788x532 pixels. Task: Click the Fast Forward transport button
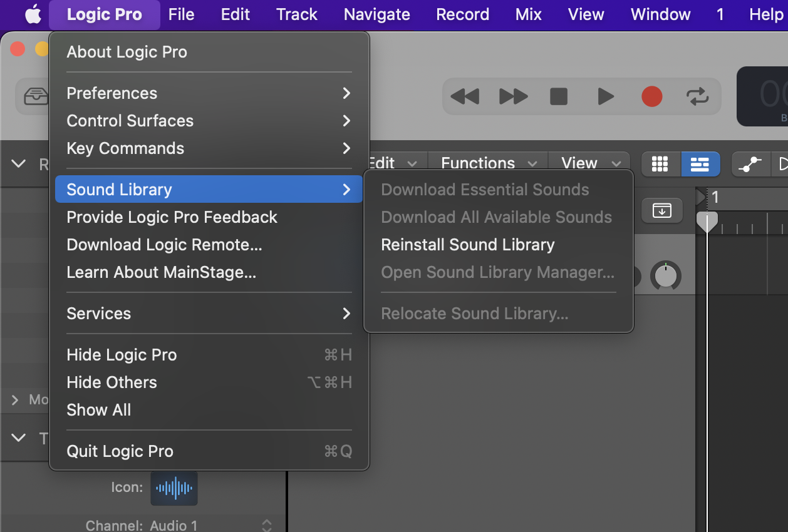(x=513, y=96)
